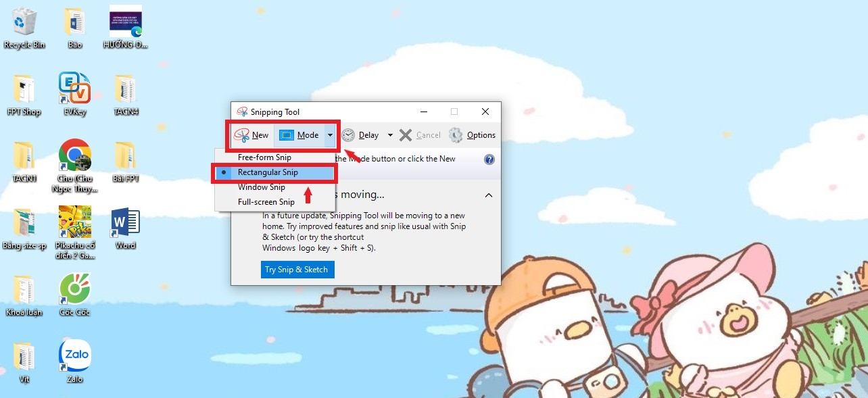This screenshot has width=868, height=398.
Task: Collapse the 'moving' notice with the chevron
Action: tap(488, 195)
